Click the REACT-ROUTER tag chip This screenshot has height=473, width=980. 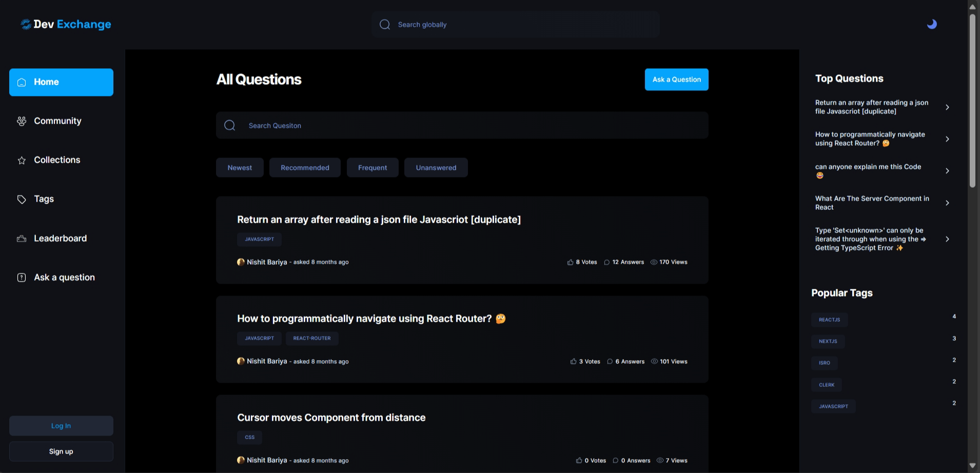pyautogui.click(x=312, y=338)
